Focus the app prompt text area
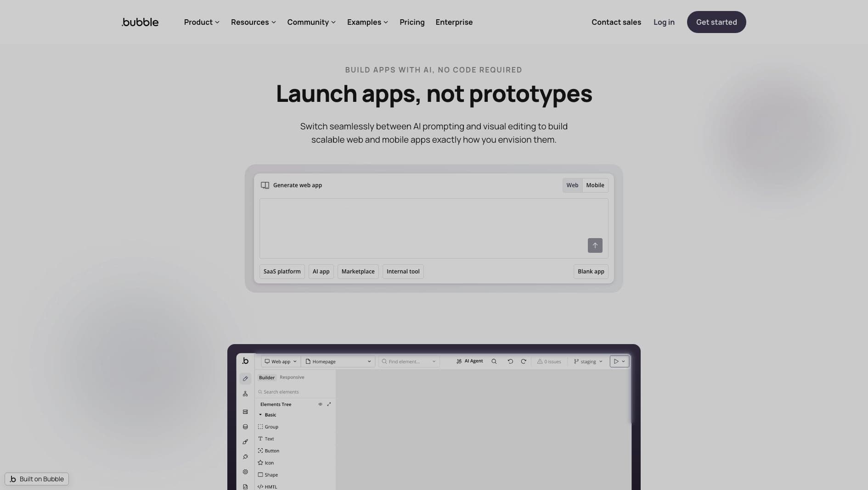Viewport: 868px width, 490px height. coord(434,228)
